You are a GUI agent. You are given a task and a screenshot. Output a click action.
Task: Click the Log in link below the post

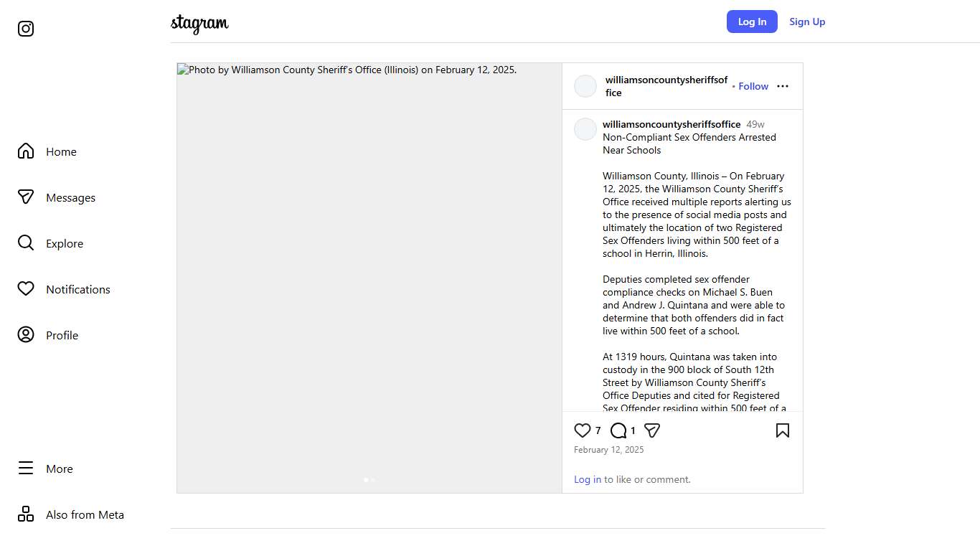tap(588, 479)
